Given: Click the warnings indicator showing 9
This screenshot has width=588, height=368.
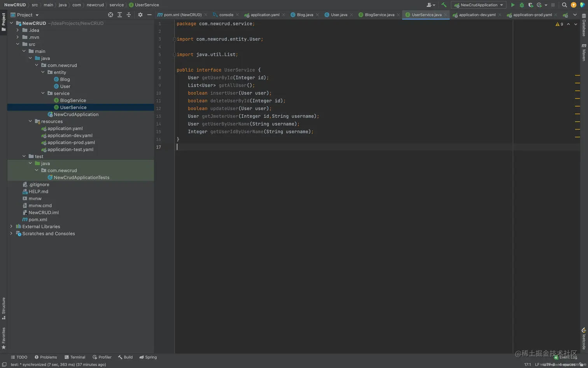Looking at the screenshot, I should [559, 24].
